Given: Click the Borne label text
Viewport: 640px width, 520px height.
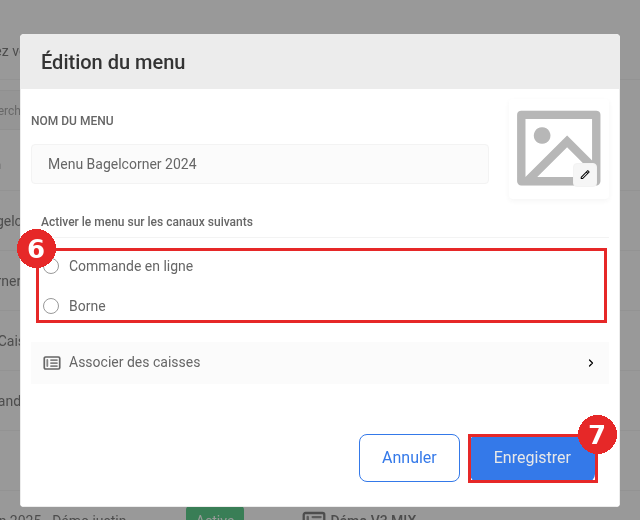Looking at the screenshot, I should [x=87, y=306].
